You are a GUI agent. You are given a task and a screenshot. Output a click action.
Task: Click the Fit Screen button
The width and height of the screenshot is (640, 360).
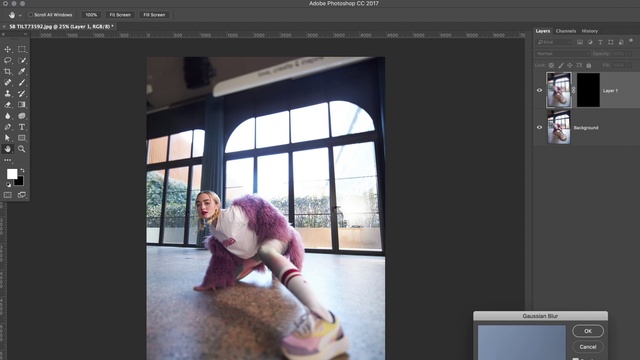[x=120, y=15]
